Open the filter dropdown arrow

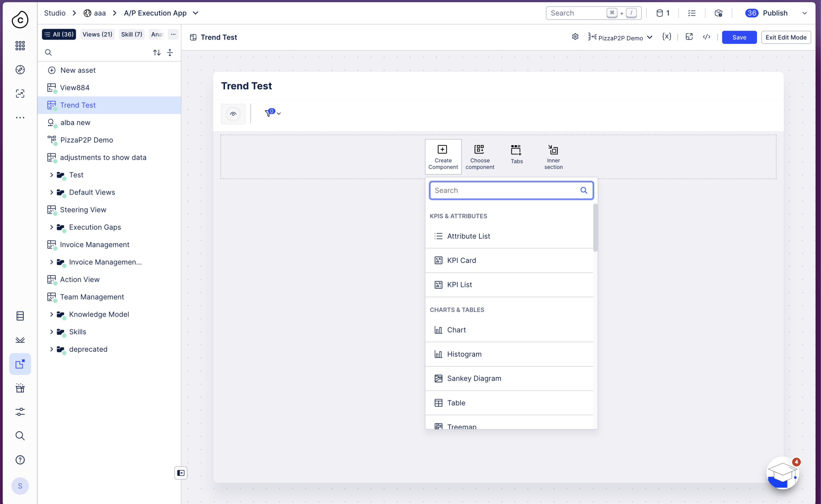click(279, 113)
